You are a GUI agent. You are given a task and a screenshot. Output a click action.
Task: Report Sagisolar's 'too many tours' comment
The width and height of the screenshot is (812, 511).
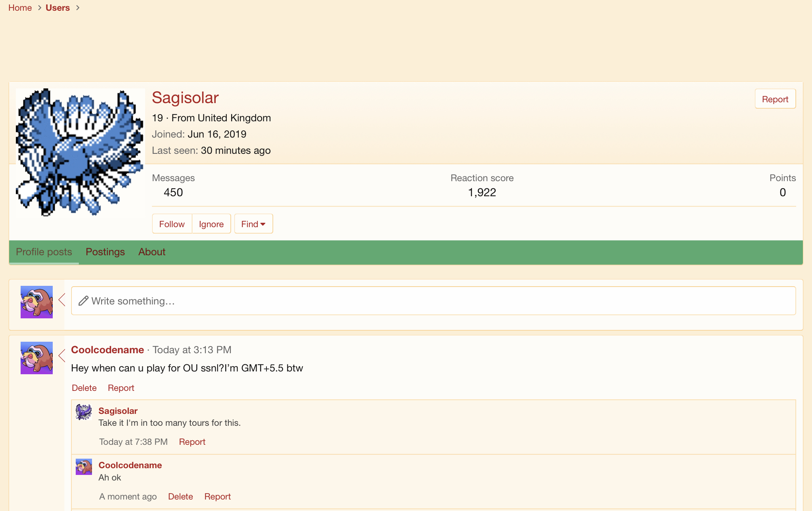pos(192,442)
